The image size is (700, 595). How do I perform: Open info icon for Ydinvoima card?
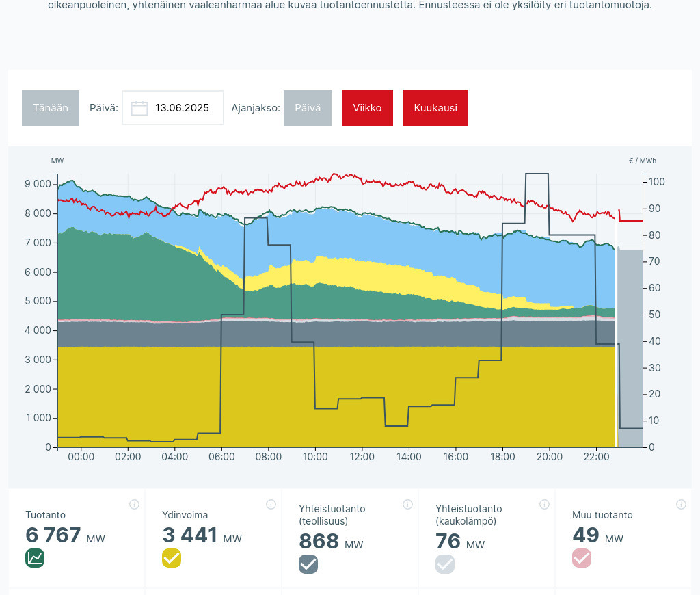(271, 505)
